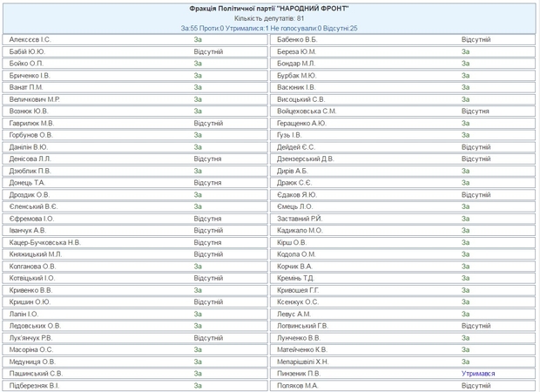Click on deputy Логвинський Г.В.
The height and width of the screenshot is (392, 540).
coord(302,325)
